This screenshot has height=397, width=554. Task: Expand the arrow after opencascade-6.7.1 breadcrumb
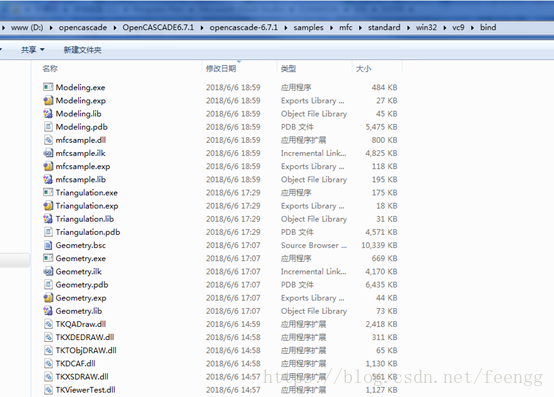pos(285,28)
